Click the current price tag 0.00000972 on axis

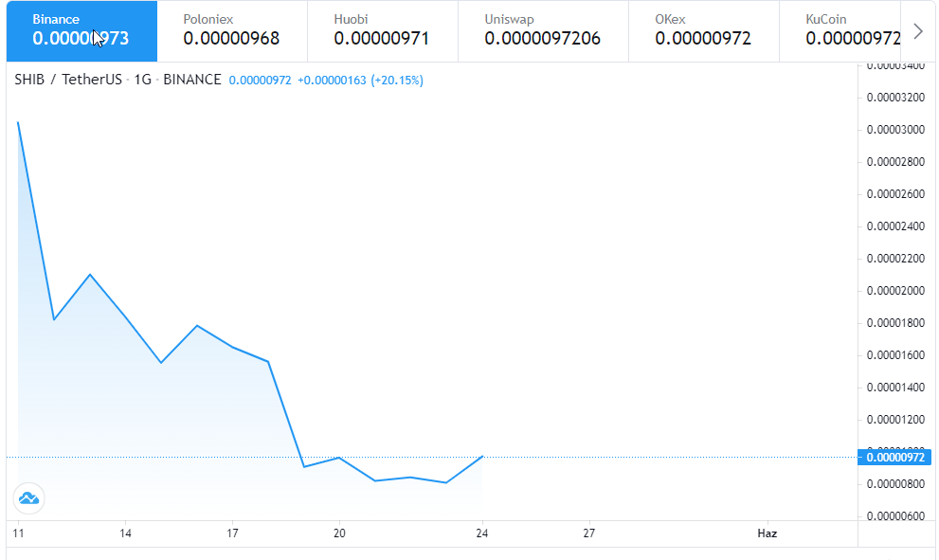(894, 458)
